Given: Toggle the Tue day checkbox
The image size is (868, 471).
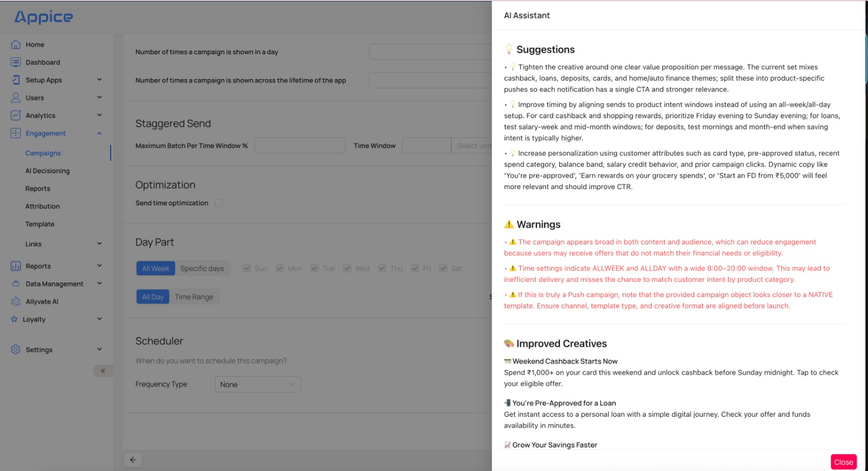Looking at the screenshot, I should click(x=315, y=268).
